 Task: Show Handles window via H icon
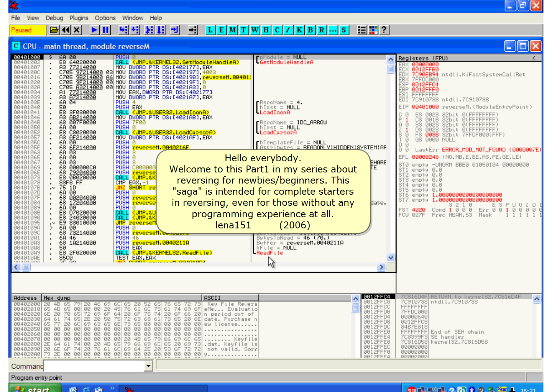[266, 30]
